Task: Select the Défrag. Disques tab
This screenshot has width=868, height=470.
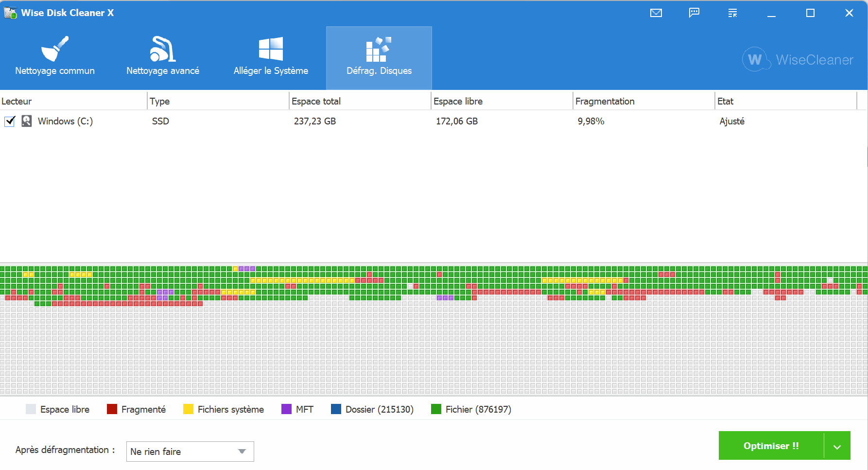Action: click(379, 58)
